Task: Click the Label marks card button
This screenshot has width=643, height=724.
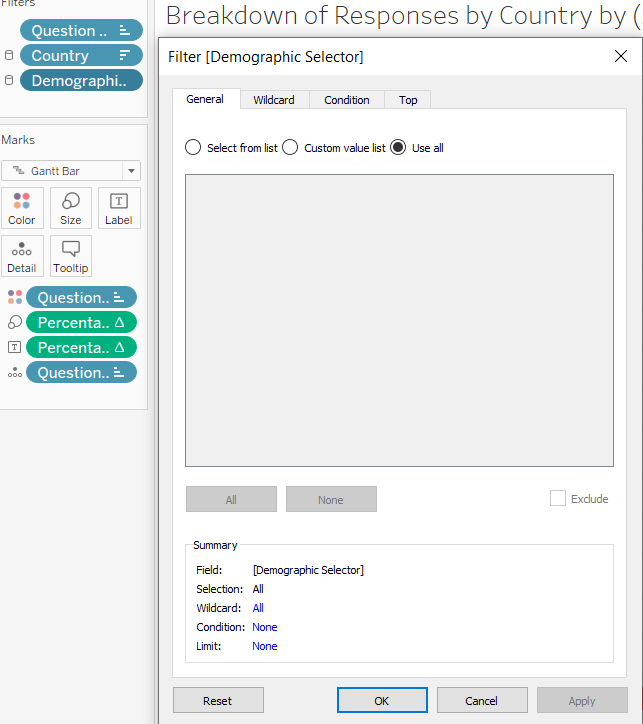Action: (x=119, y=208)
